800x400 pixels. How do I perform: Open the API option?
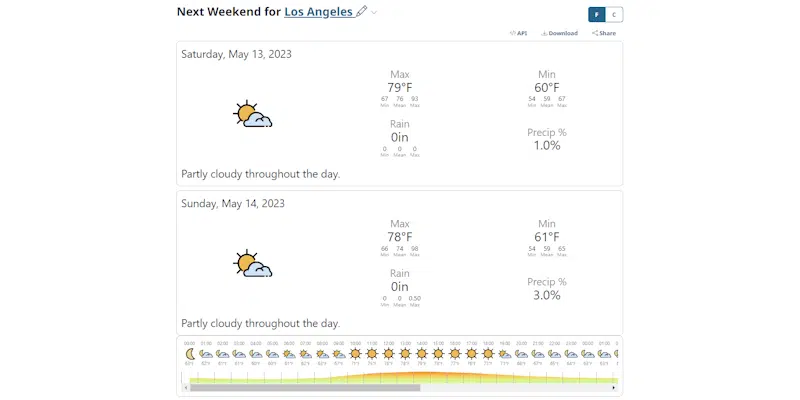pyautogui.click(x=518, y=33)
